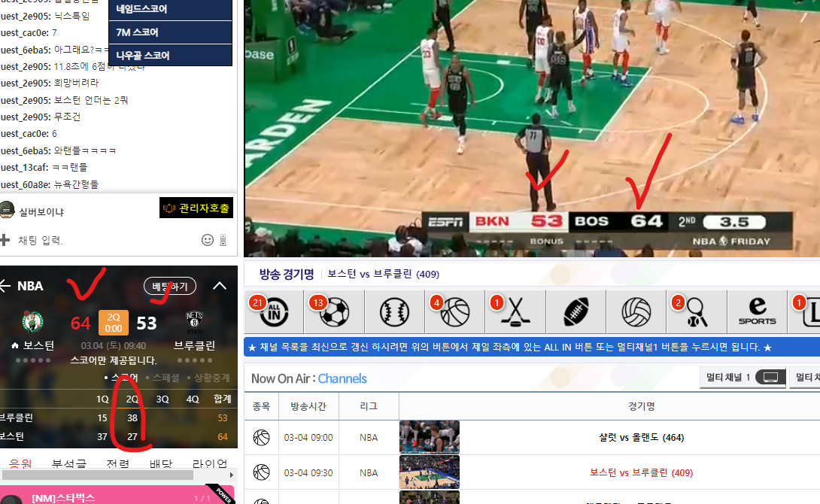Screen dimensions: 820x504
Task: Open the emoji picker in chat
Action: pos(208,240)
